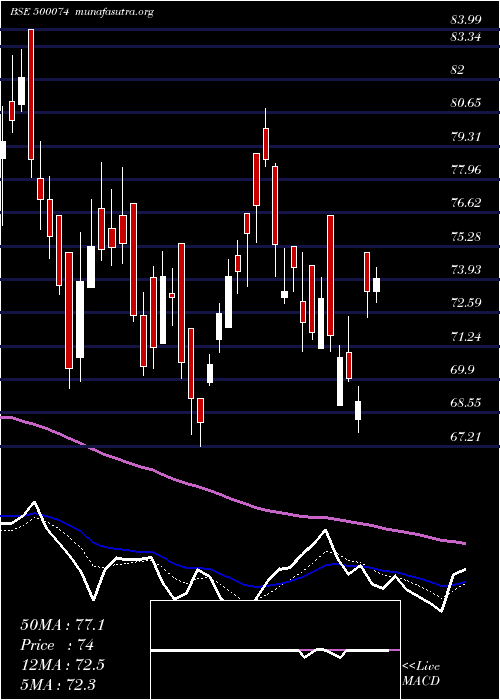Click the 77.96 price axis label
Screen dimensions: 500x700
click(x=466, y=170)
